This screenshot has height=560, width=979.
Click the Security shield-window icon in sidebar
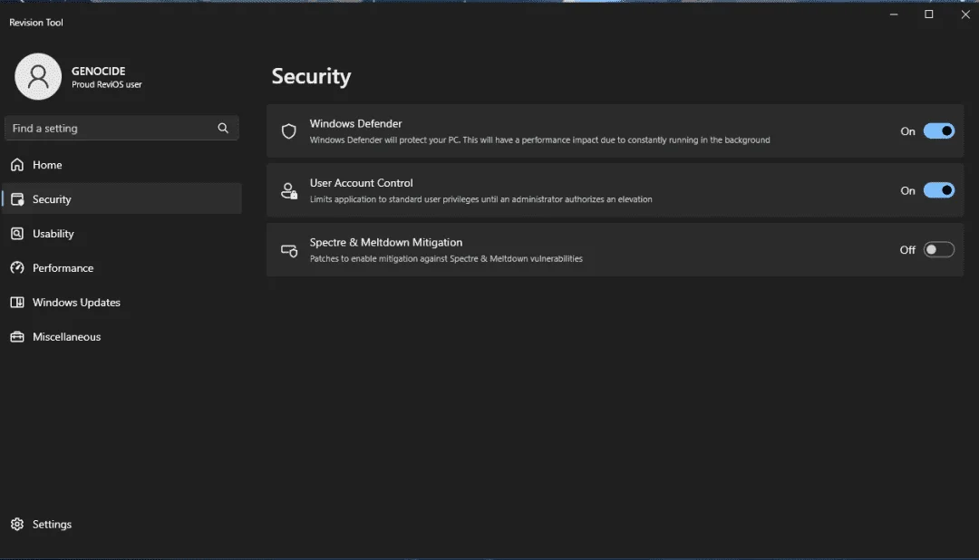pyautogui.click(x=17, y=199)
